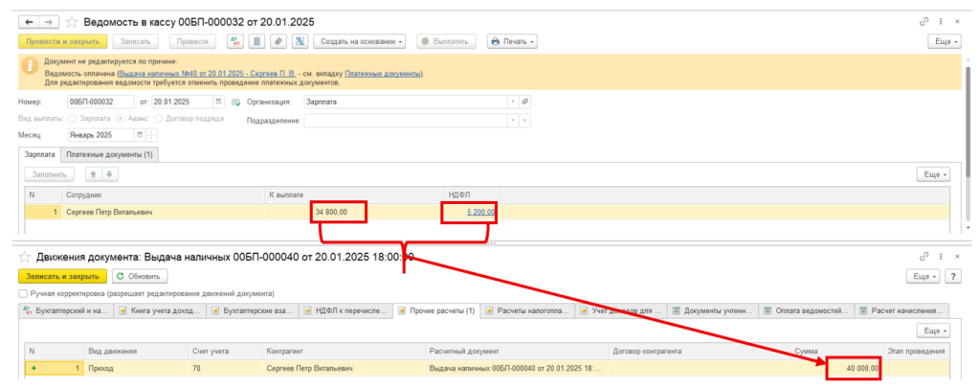Open the Еще menu in the Ведомость header
The height and width of the screenshot is (390, 980).
coord(944,42)
